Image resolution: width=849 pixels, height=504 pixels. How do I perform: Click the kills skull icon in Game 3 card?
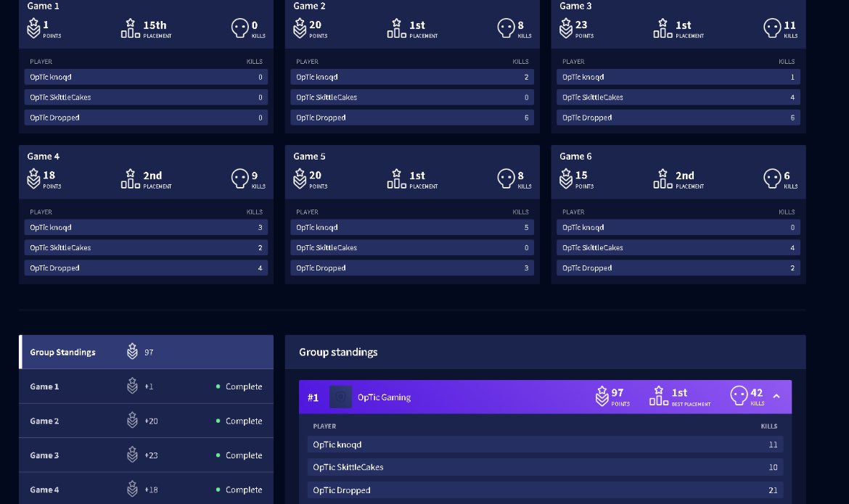click(773, 28)
